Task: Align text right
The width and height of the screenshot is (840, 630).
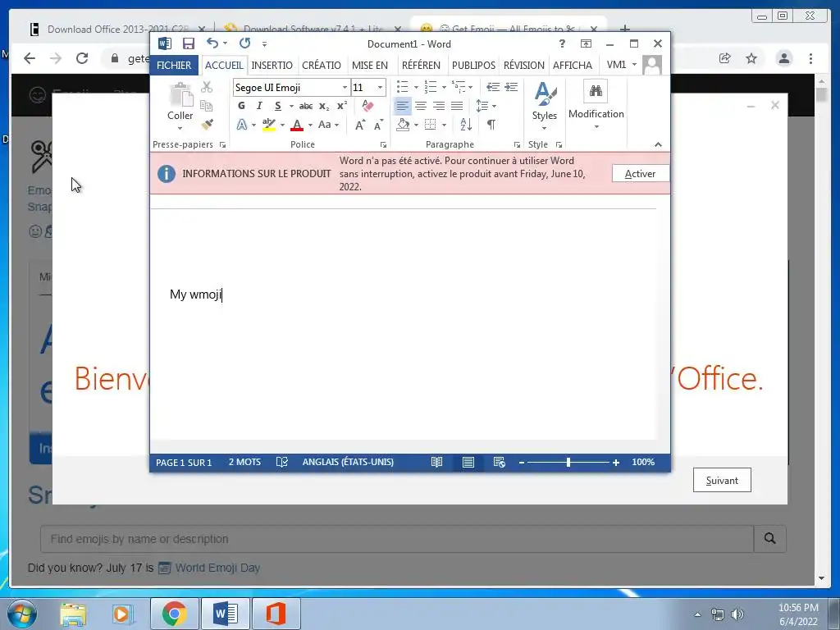Action: tap(439, 106)
